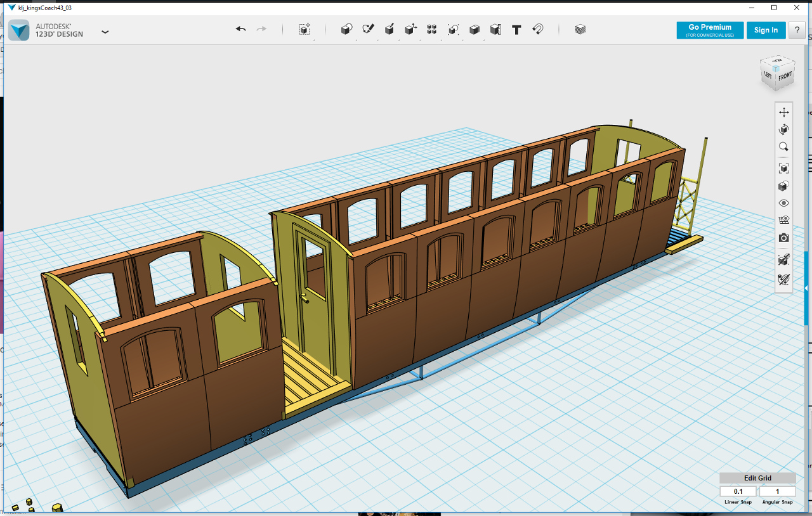Undo the last action
The image size is (812, 516).
[x=240, y=29]
